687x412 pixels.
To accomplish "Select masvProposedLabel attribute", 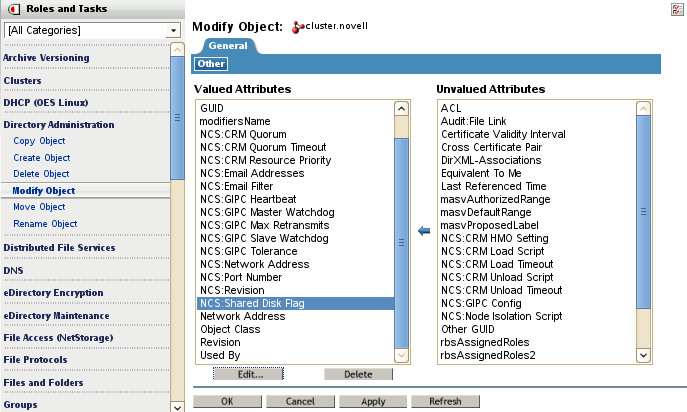I will coord(537,225).
